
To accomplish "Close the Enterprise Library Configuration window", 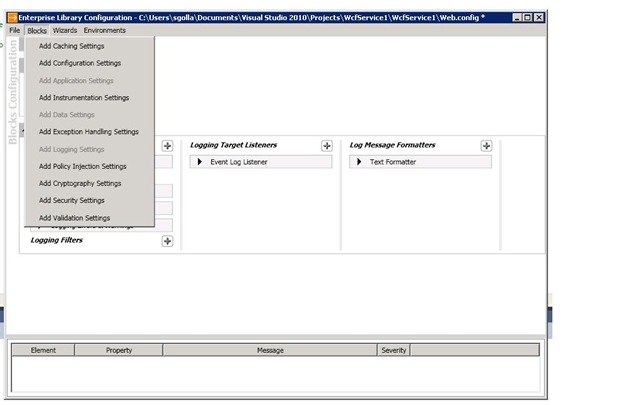I will (539, 17).
